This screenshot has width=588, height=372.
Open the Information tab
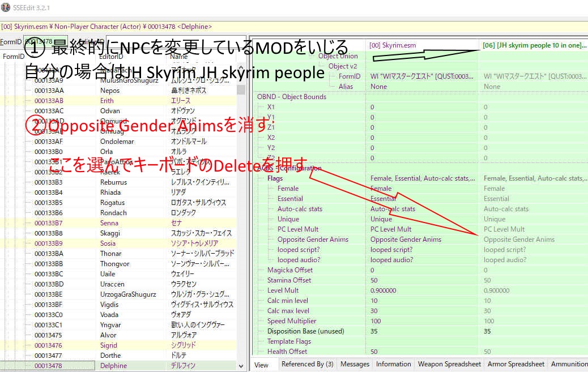point(393,364)
